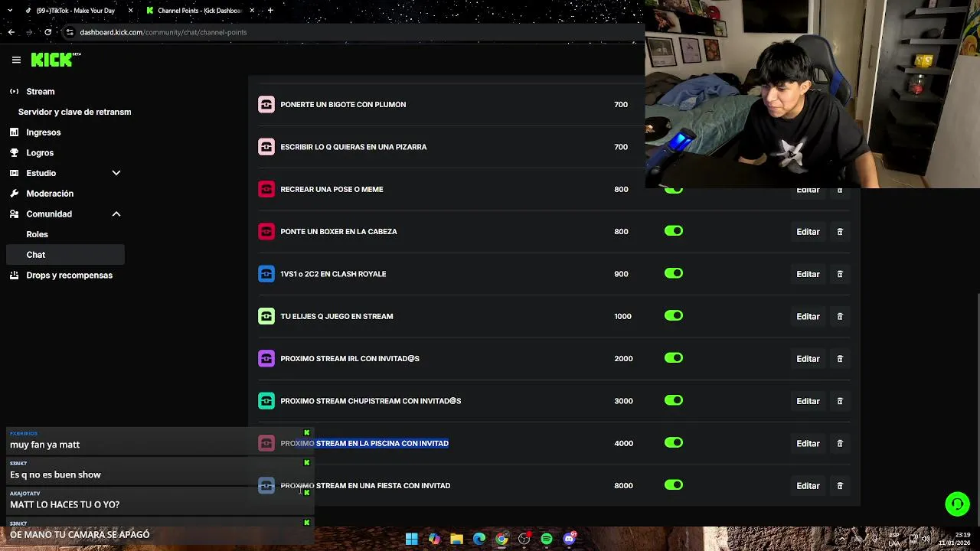The height and width of the screenshot is (551, 980).
Task: Go back in the browser
Action: pyautogui.click(x=11, y=32)
